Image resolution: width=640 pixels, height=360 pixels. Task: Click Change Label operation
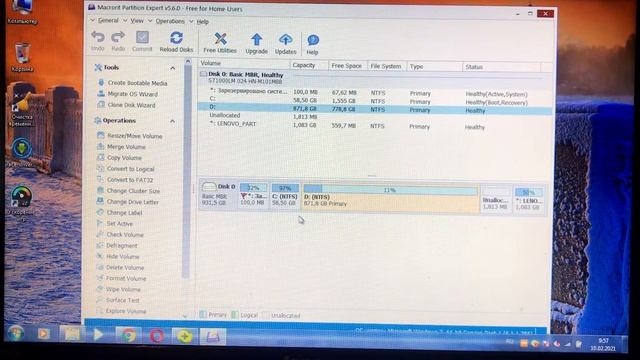tap(119, 213)
